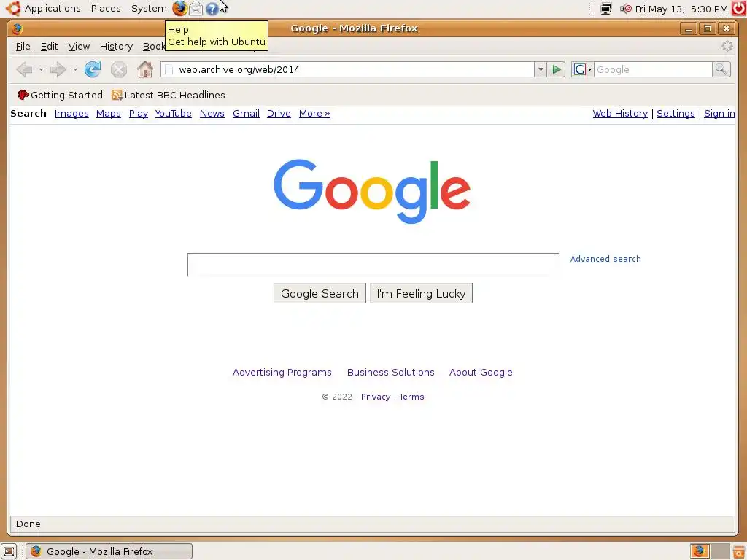
Task: Click the Trash icon in bottom panel
Action: [x=740, y=551]
